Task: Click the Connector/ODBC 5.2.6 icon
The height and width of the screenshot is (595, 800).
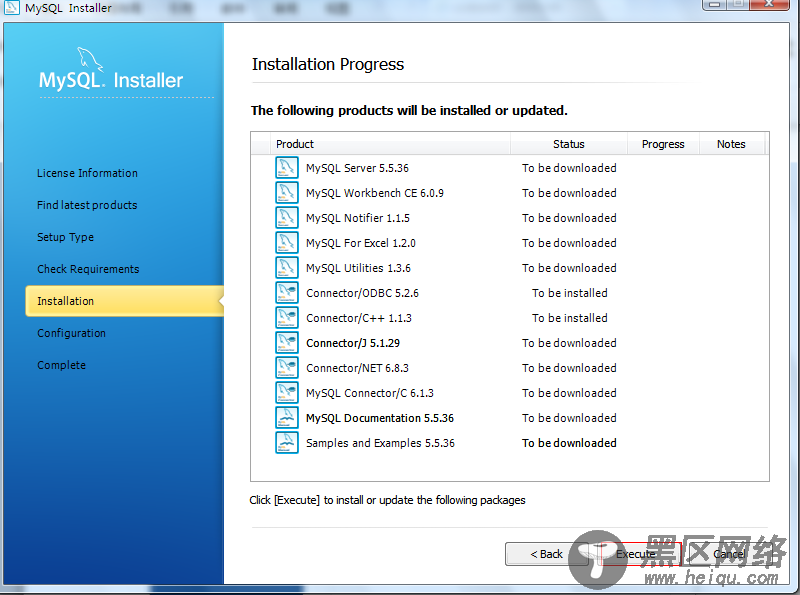Action: [x=287, y=292]
